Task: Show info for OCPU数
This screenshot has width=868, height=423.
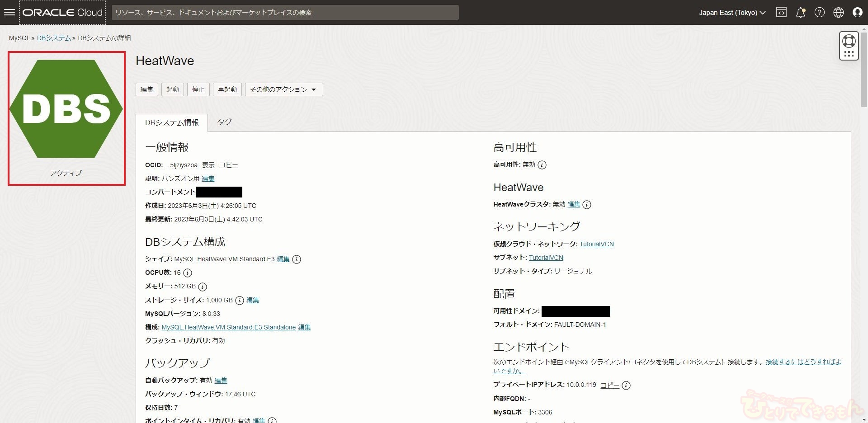Action: (187, 273)
